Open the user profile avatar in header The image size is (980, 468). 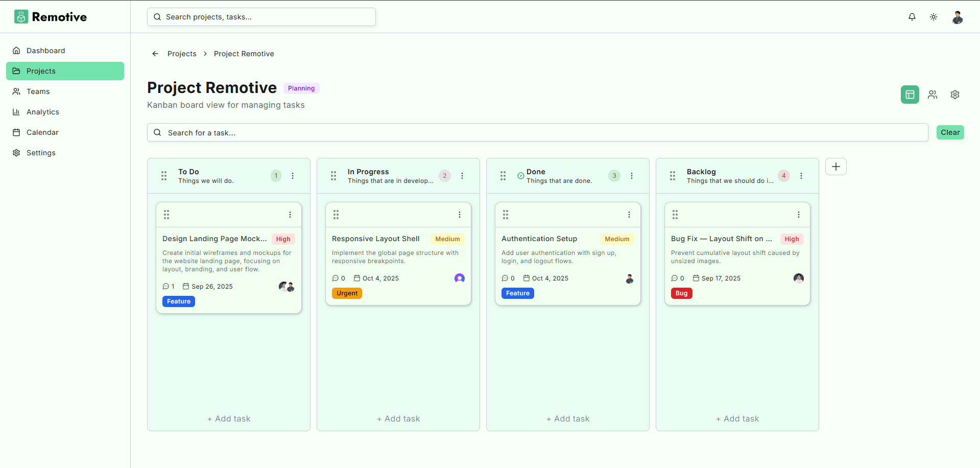pyautogui.click(x=958, y=17)
